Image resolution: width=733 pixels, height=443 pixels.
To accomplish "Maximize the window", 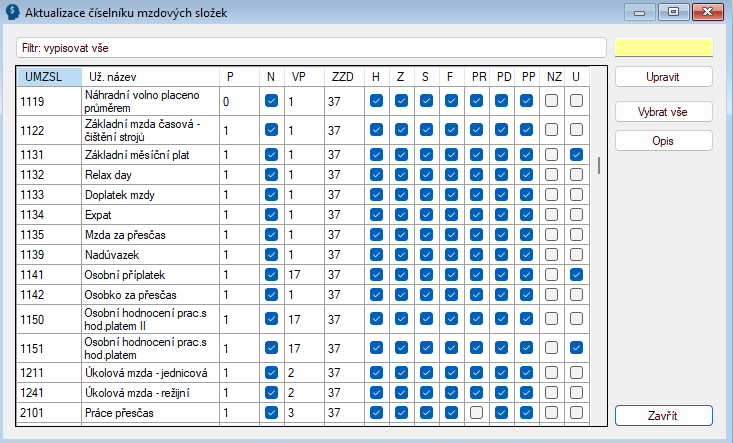I will coord(673,12).
